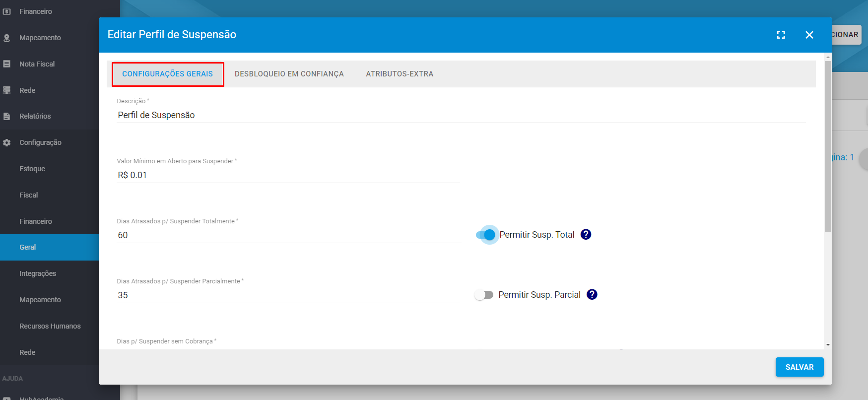Expand dialog to fullscreen
Viewport: 868px width, 400px height.
tap(781, 35)
